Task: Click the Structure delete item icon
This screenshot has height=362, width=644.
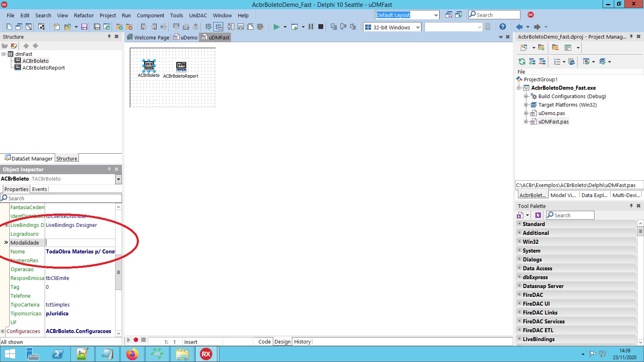Action: (x=14, y=46)
